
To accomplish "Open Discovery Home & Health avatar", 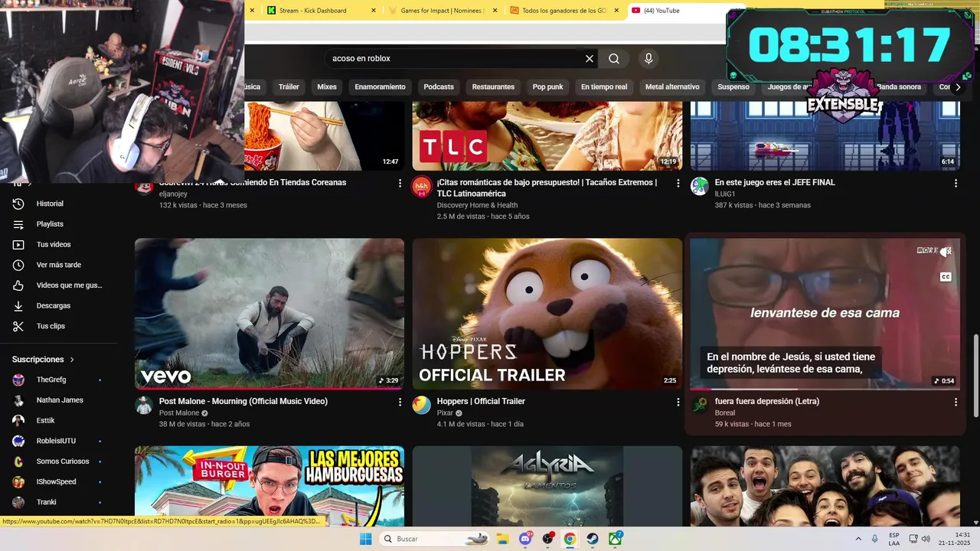I will [x=422, y=186].
